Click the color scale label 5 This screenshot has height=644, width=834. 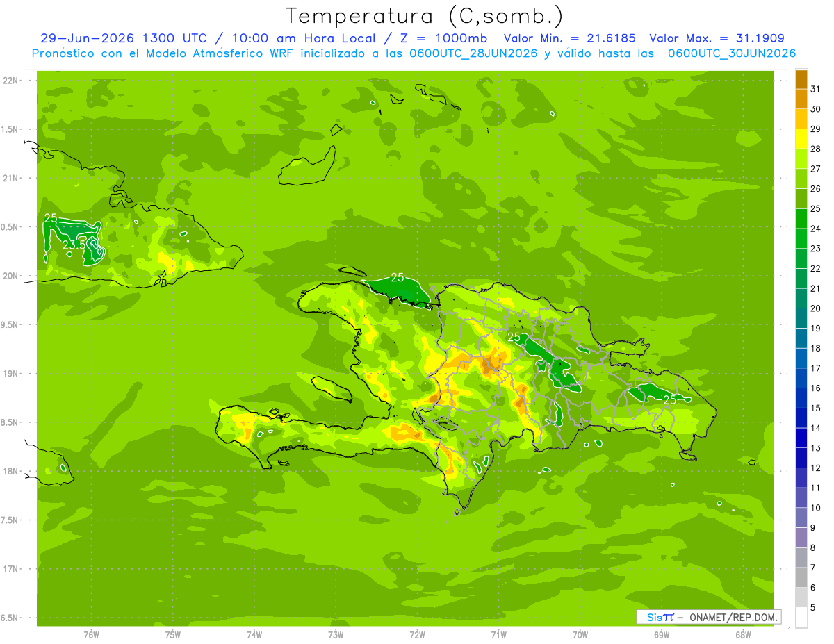[x=813, y=607]
